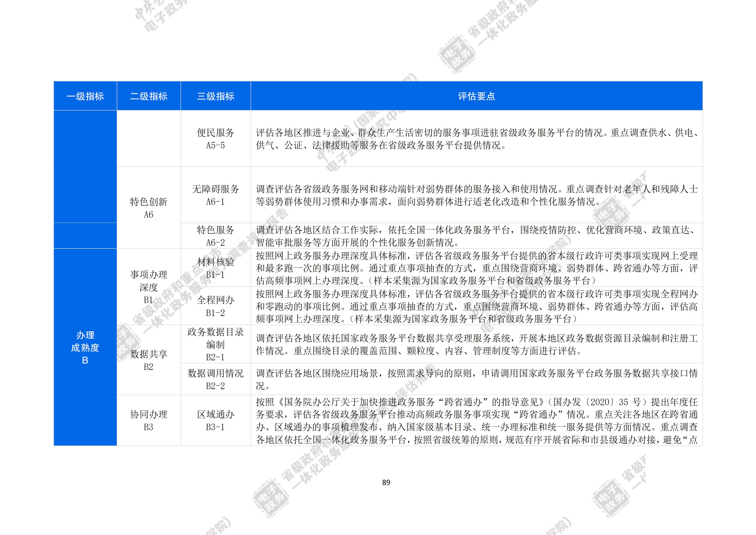This screenshot has height=535, width=756.
Task: Click the 协同办理 B3 cell
Action: [148, 420]
